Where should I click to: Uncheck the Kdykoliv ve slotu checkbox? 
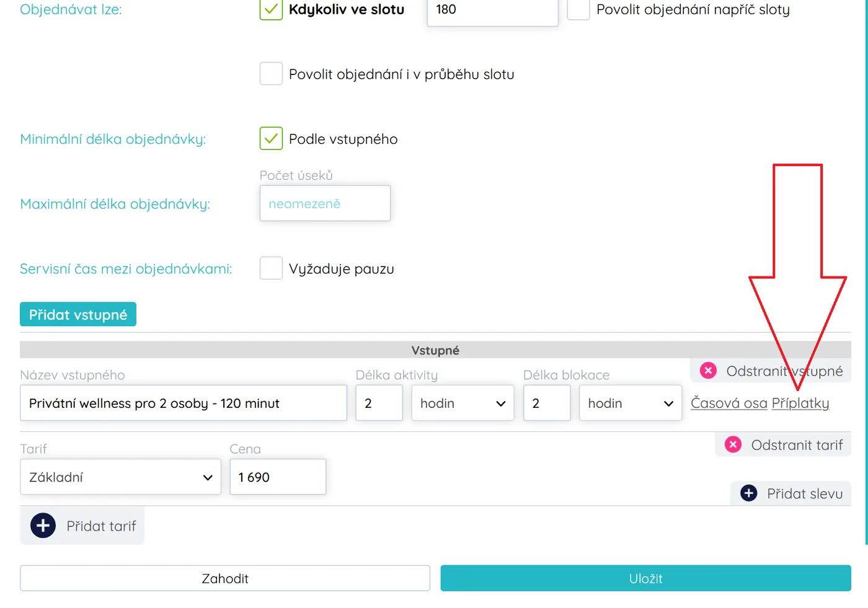(x=271, y=9)
